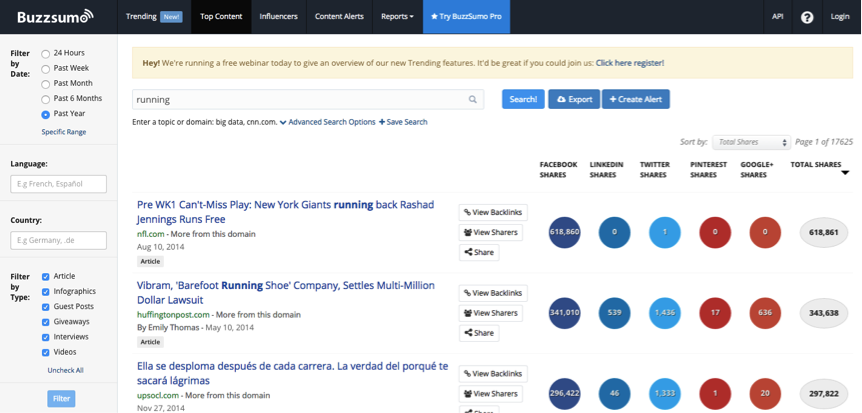Click the Uncheck All link
Screen dimensions: 862x413
pos(65,371)
